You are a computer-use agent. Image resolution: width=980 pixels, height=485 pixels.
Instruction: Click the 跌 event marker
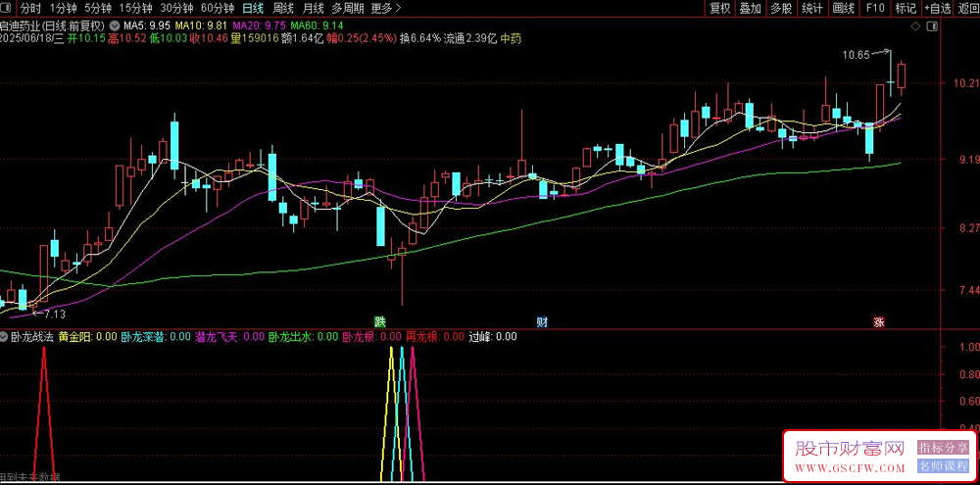pos(380,322)
